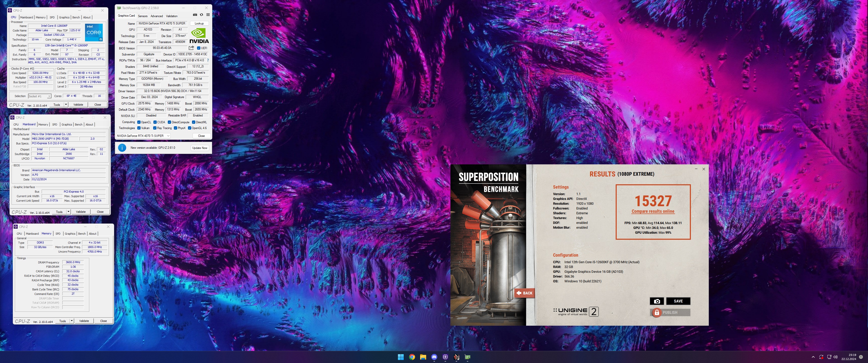The width and height of the screenshot is (868, 363).
Task: Click the CPU-Z taskbar icon
Action: [445, 357]
